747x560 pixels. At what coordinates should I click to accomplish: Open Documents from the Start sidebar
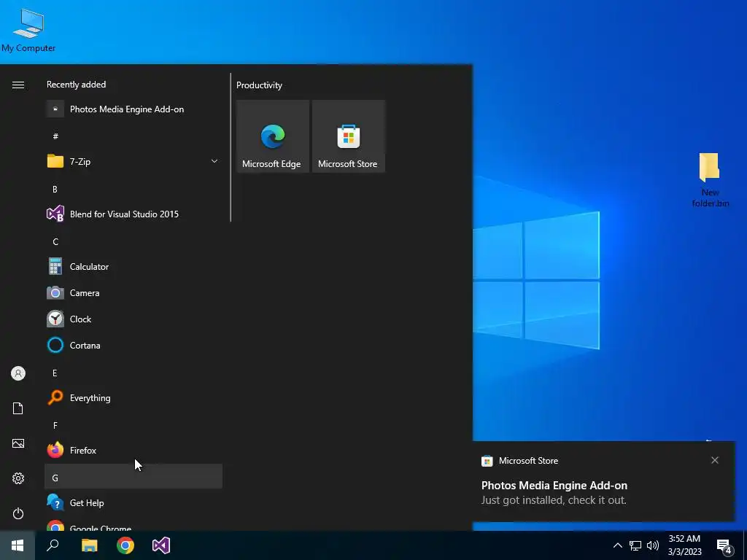coord(18,408)
